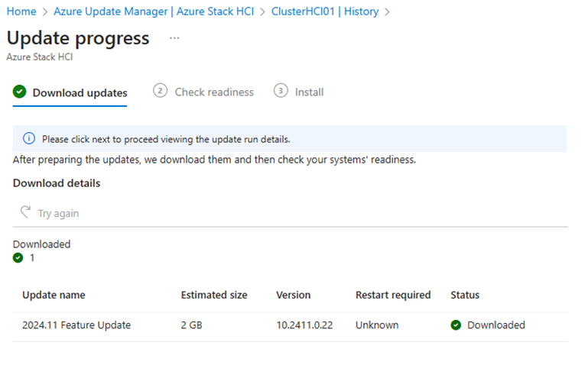The image size is (588, 365).
Task: Click the 2 GB size cell
Action: coord(192,325)
